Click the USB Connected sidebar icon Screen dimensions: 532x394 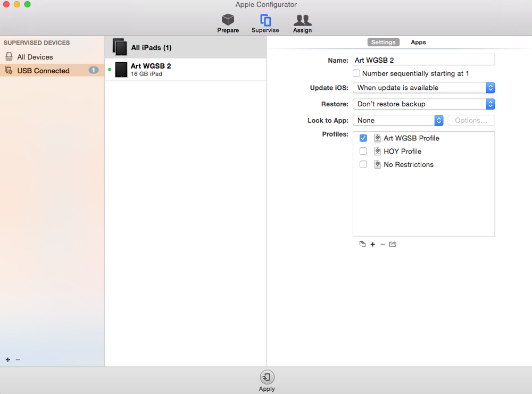tap(9, 71)
